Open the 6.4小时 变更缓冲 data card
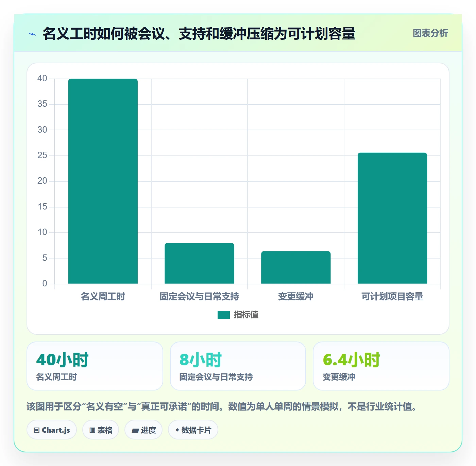 point(381,366)
